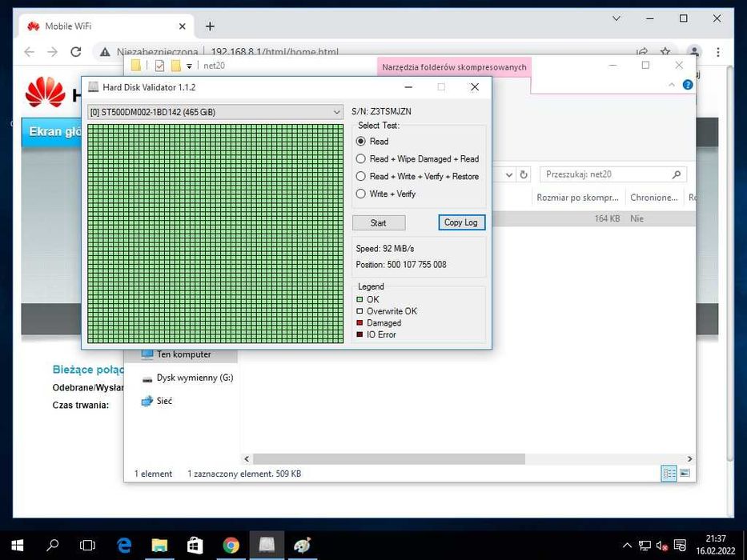Image resolution: width=747 pixels, height=560 pixels.
Task: Click the Ten komputer computer icon
Action: point(147,354)
